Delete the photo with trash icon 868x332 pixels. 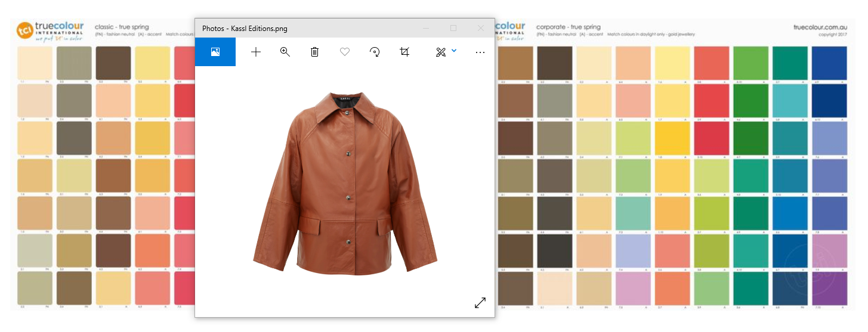tap(315, 52)
